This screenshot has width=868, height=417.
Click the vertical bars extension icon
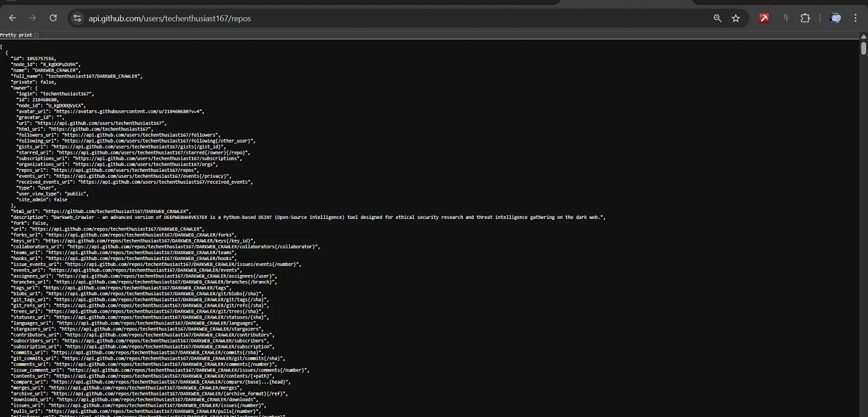pyautogui.click(x=786, y=18)
